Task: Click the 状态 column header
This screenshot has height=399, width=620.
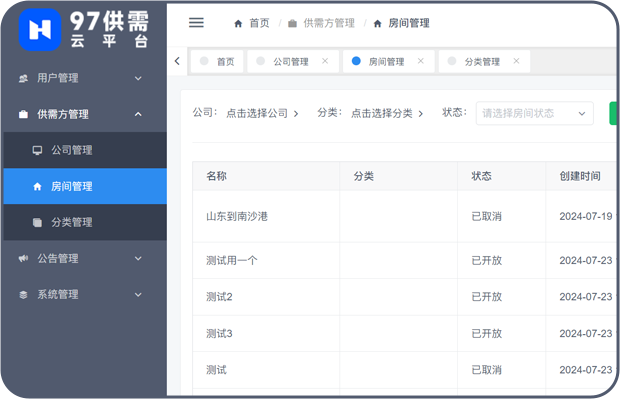Action: tap(481, 176)
